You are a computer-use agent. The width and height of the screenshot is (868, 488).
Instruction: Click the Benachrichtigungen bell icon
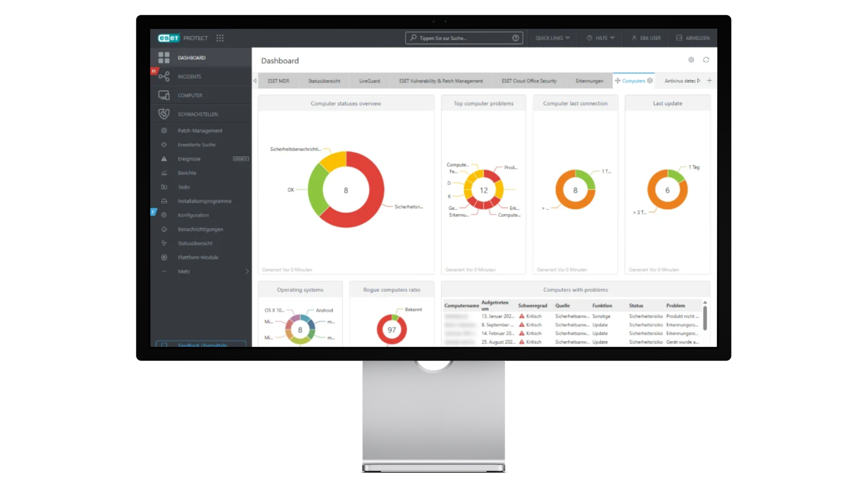(164, 229)
